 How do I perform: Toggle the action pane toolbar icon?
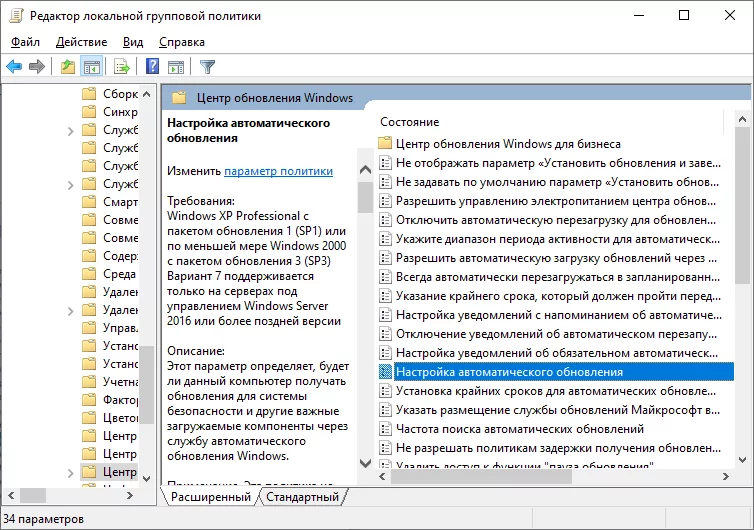pyautogui.click(x=176, y=67)
